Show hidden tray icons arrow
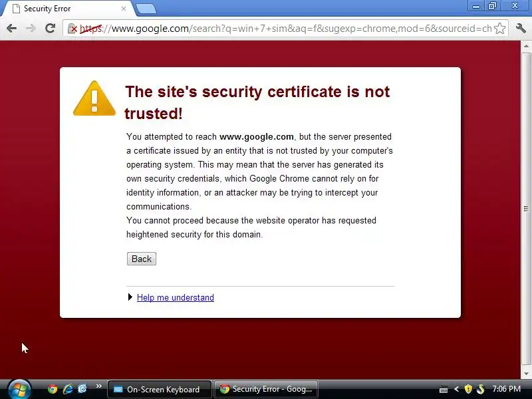 [456, 389]
